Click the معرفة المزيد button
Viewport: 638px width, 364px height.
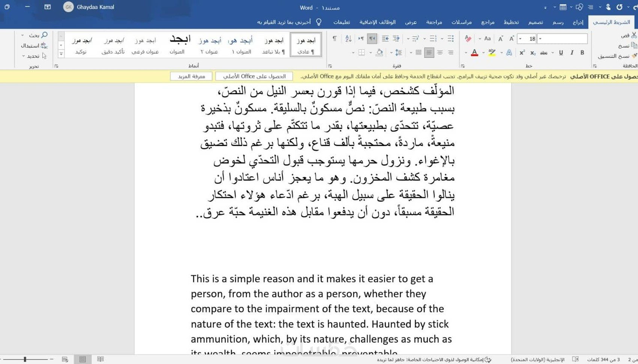point(191,76)
